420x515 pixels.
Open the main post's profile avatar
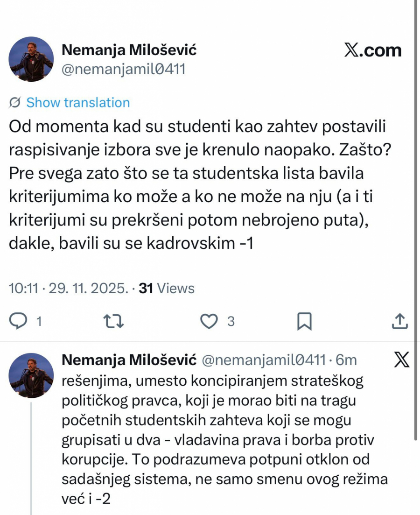[31, 59]
